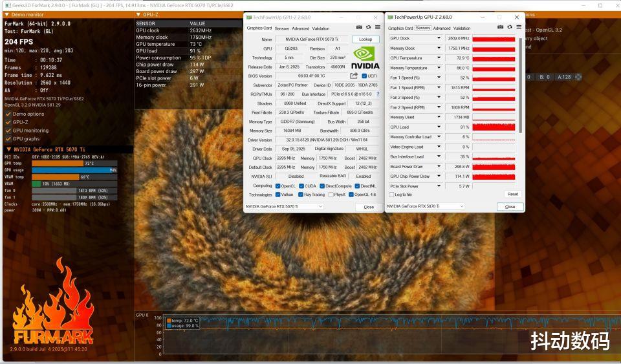Open GPU Load sensor dropdown arrow
Viewport: 621px width, 364px height.
439,127
